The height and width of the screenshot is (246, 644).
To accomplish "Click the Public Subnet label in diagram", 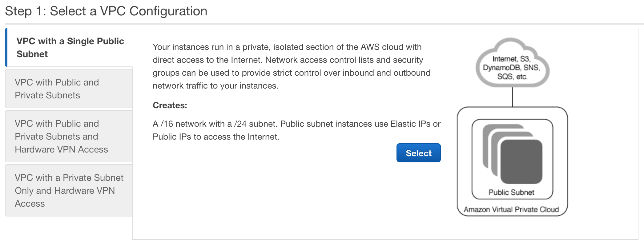I will point(511,192).
